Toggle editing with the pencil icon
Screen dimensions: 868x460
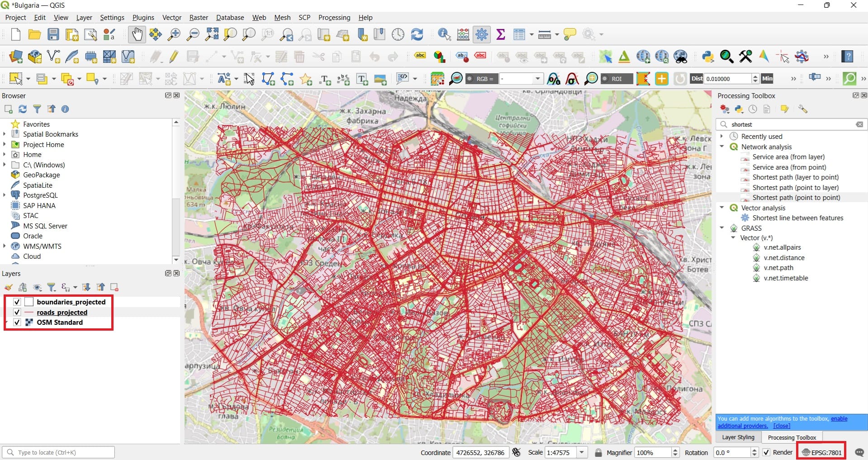(x=174, y=57)
